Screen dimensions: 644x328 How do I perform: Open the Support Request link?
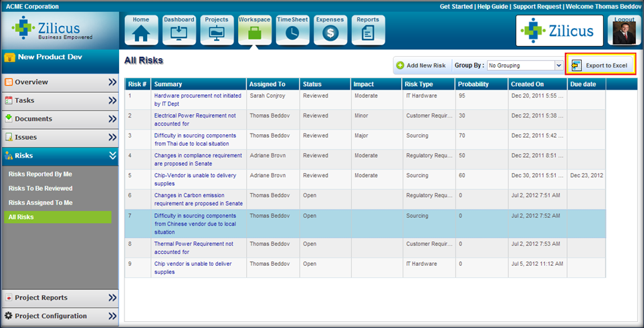(x=537, y=7)
